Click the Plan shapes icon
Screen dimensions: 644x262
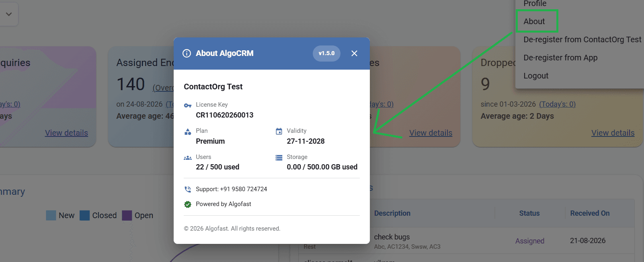tap(188, 132)
